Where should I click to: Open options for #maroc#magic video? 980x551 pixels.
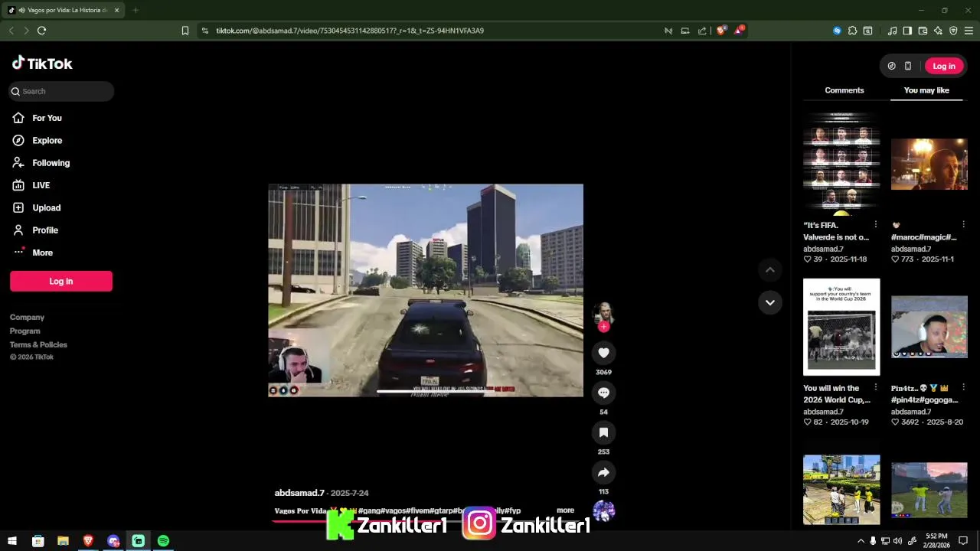pos(963,225)
